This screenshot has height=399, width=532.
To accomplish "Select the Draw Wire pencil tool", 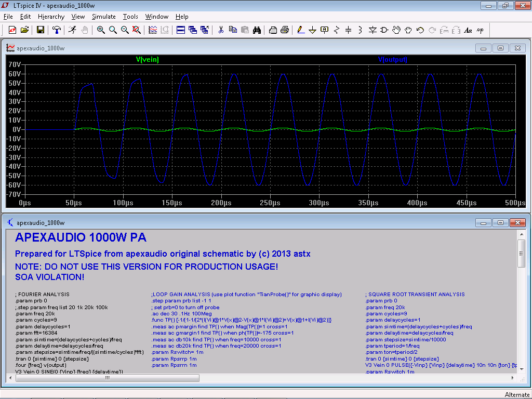I will (x=301, y=30).
